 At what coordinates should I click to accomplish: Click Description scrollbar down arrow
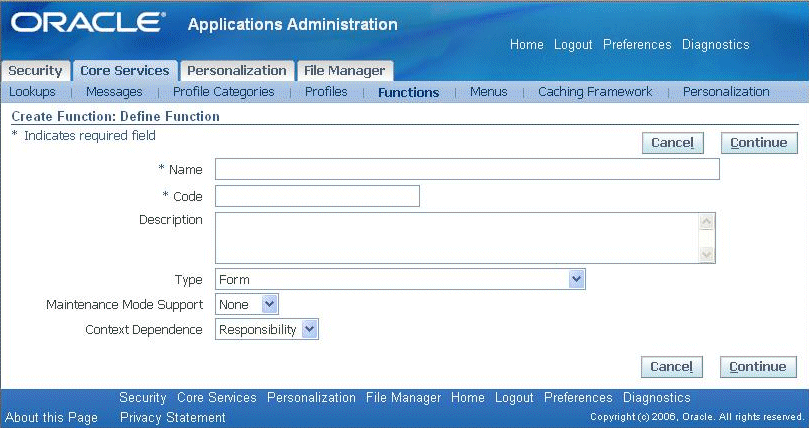point(706,254)
